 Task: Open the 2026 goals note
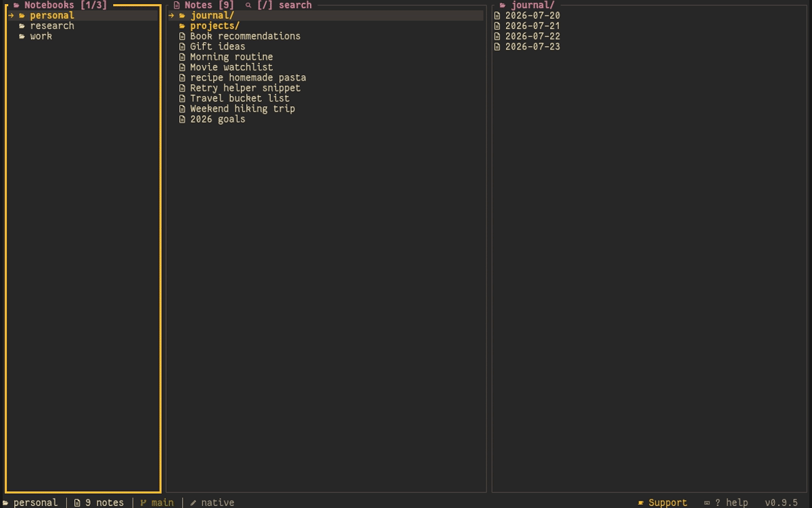(x=217, y=119)
